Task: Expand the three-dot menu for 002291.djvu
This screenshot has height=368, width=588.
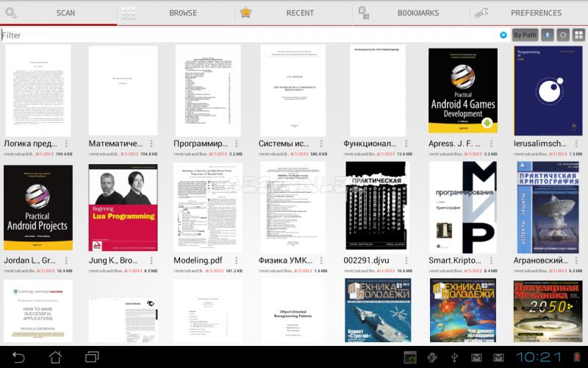Action: click(406, 261)
